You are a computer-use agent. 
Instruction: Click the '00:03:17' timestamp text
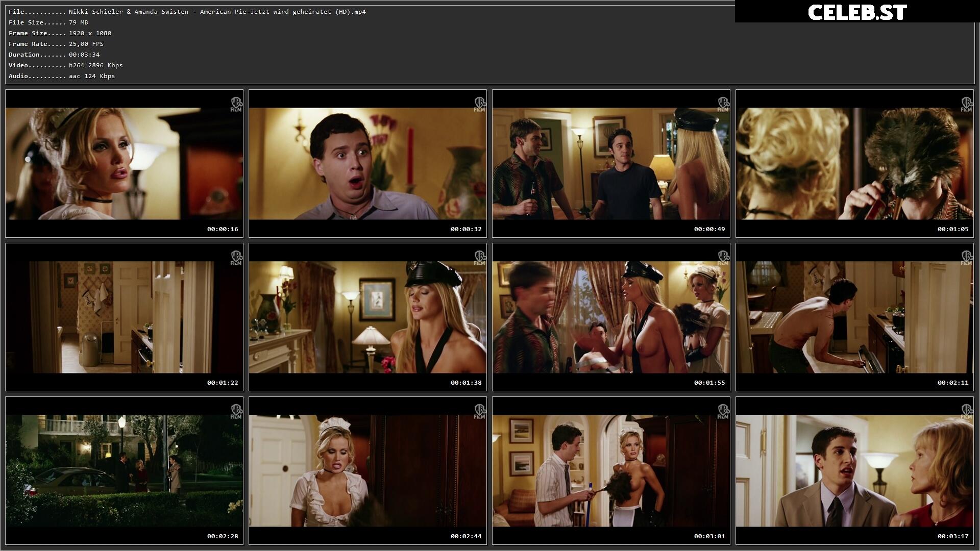coord(953,536)
